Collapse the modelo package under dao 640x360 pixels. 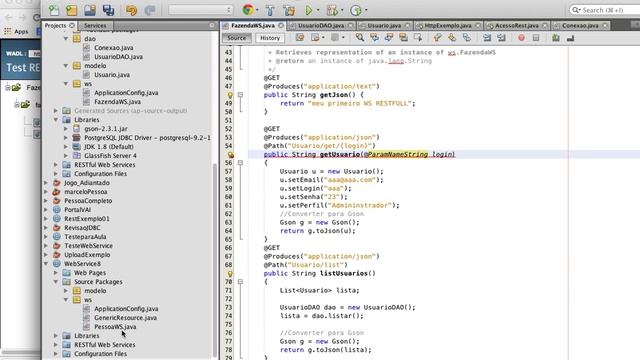pos(66,66)
